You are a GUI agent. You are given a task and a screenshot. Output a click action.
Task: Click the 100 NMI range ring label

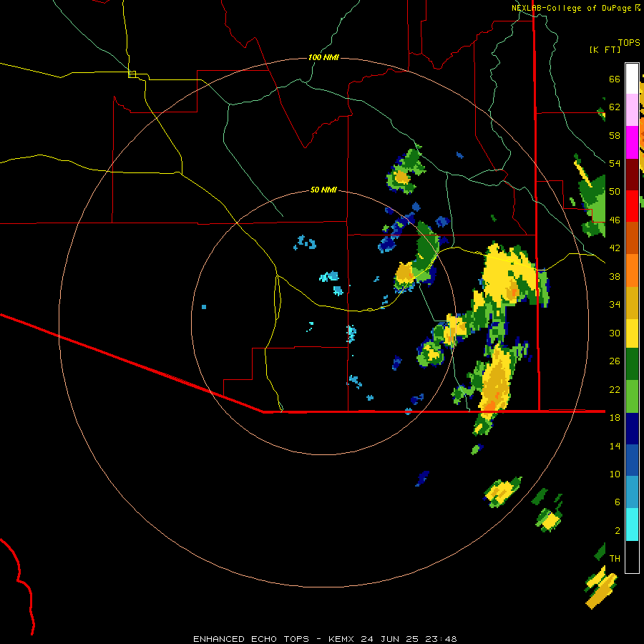[323, 57]
